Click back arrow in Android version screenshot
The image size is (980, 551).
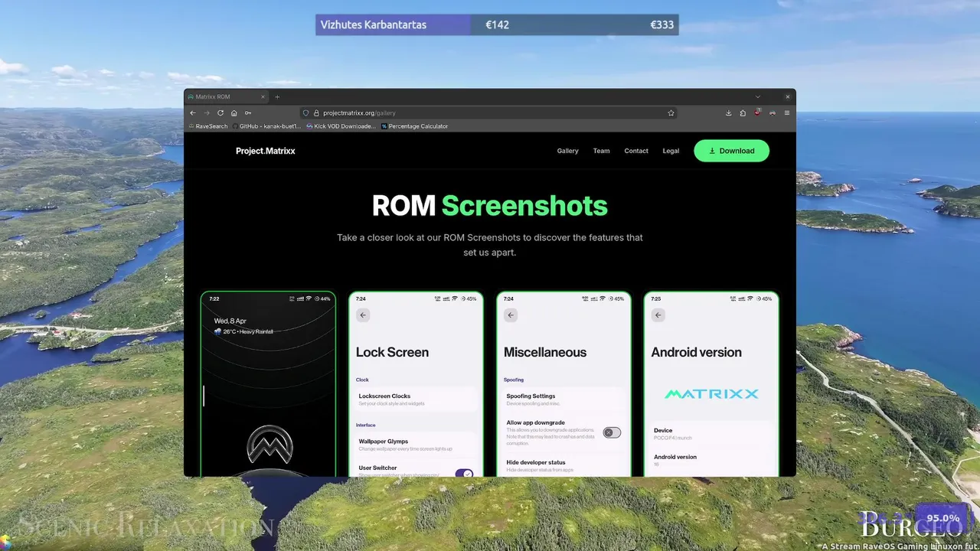(x=658, y=315)
